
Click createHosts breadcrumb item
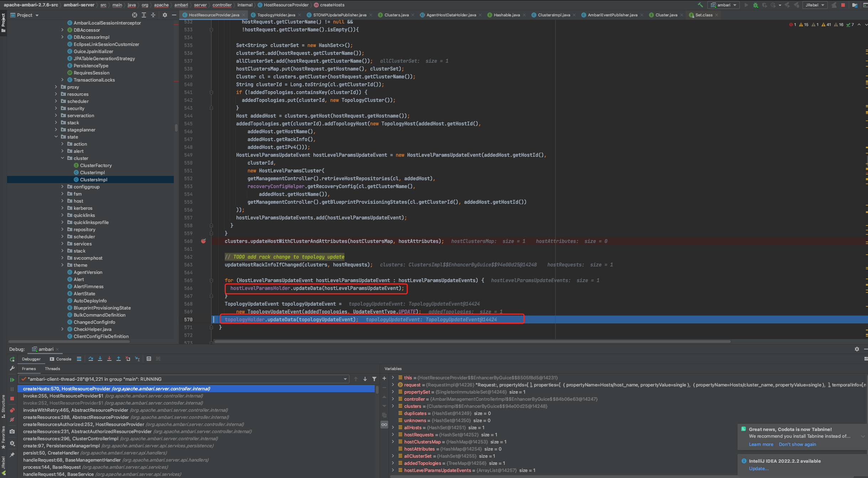[329, 5]
